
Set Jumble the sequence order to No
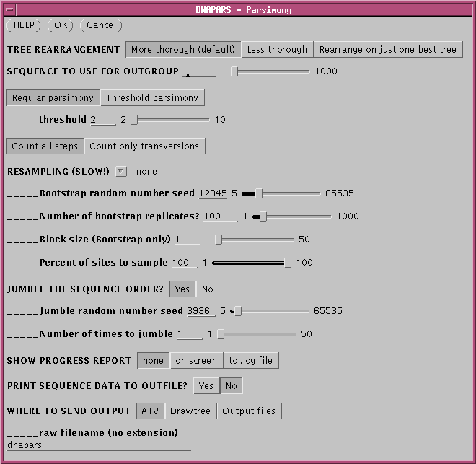pos(208,289)
